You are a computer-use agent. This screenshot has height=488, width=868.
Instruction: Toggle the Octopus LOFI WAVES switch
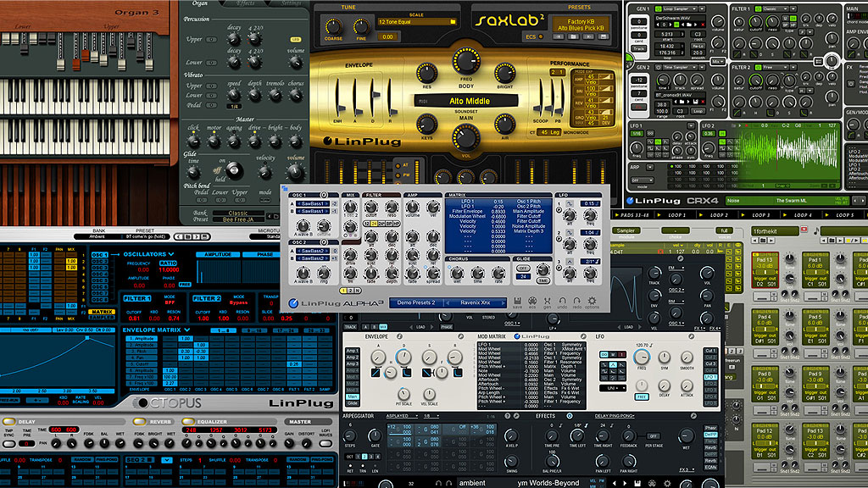point(326,443)
